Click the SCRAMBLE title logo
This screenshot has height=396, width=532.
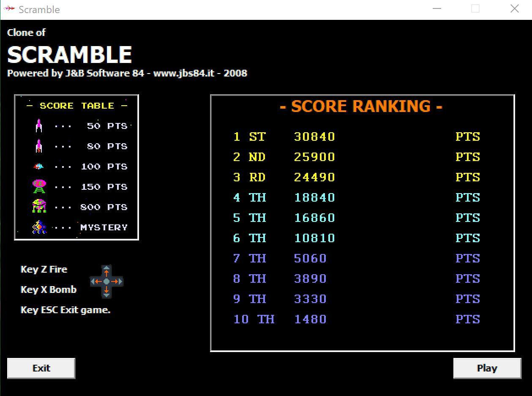tap(70, 55)
